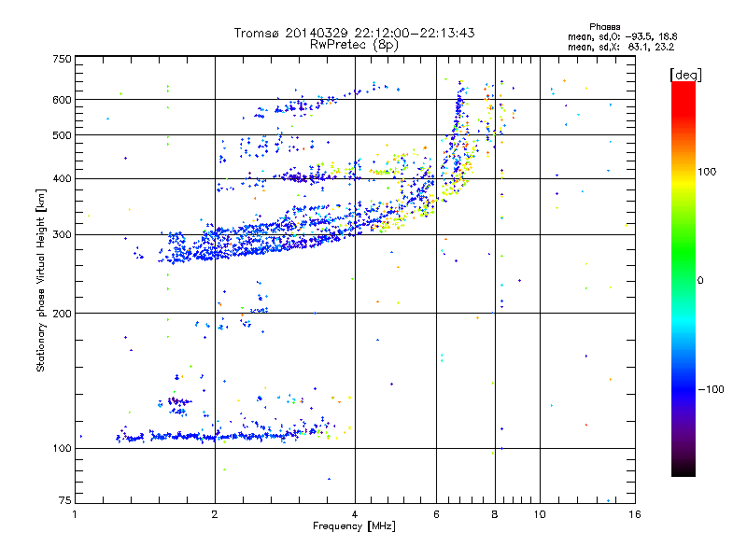Screen dimensions: 747x560
Task: Click the 'mean, sd,X: 83.1, 23.2' text
Action: pos(621,47)
